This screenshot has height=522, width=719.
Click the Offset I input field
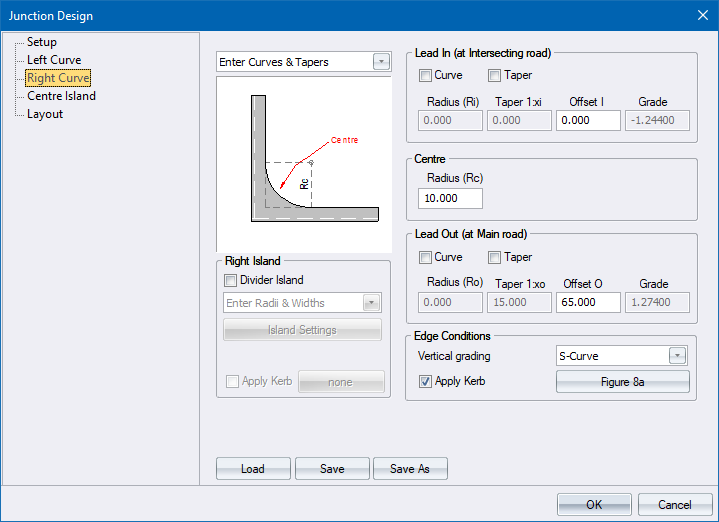point(587,120)
